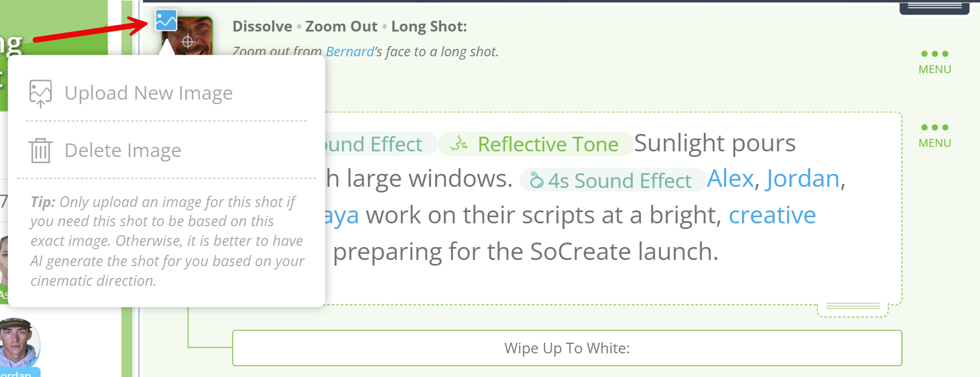980x377 pixels.
Task: Click the 4s Sound Effect timer icon
Action: tap(536, 180)
